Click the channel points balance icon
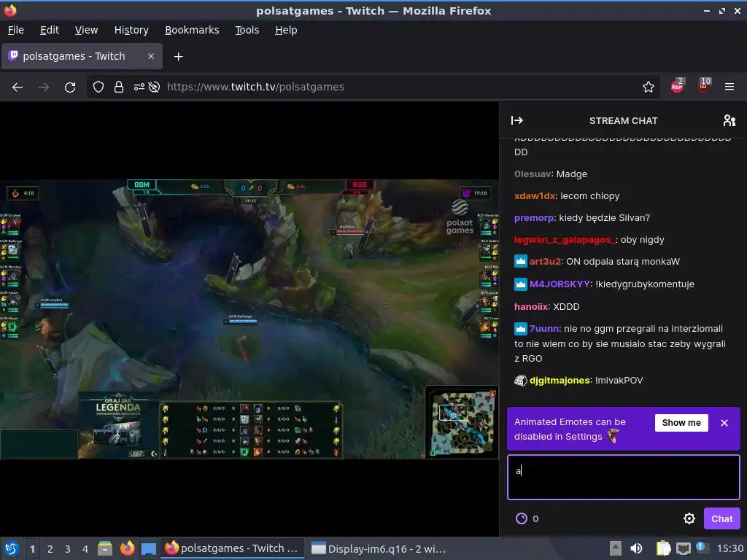 tap(521, 518)
